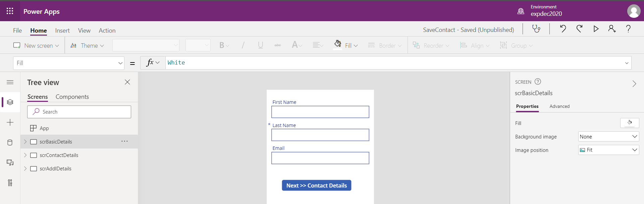Preview the app with the play icon
Viewport: 644px width, 204px height.
(x=596, y=29)
